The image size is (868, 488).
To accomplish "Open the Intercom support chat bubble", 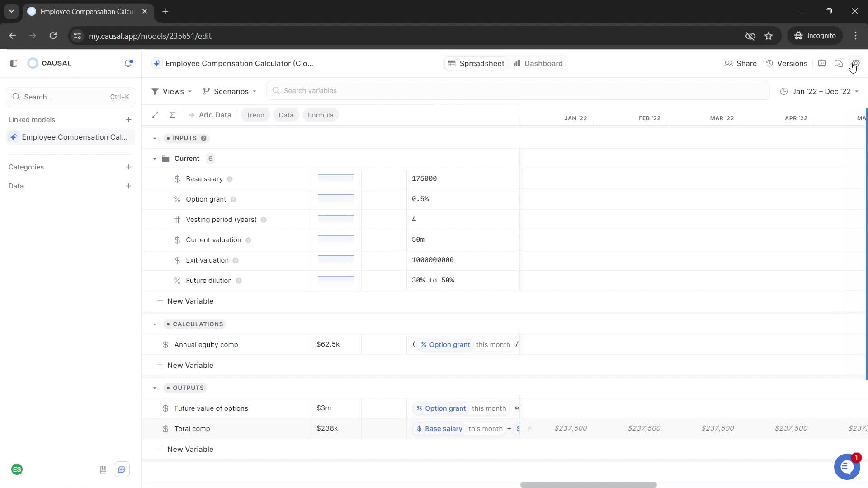I will (847, 467).
